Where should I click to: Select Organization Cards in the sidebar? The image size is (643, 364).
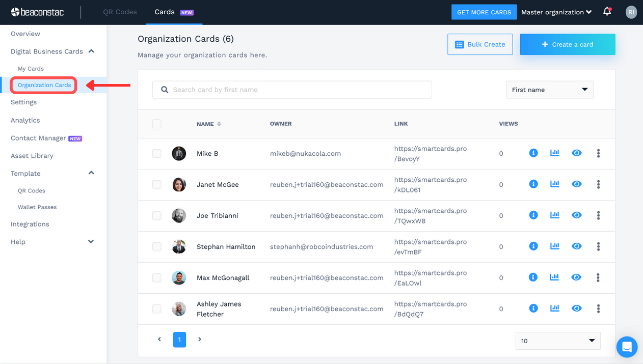44,85
